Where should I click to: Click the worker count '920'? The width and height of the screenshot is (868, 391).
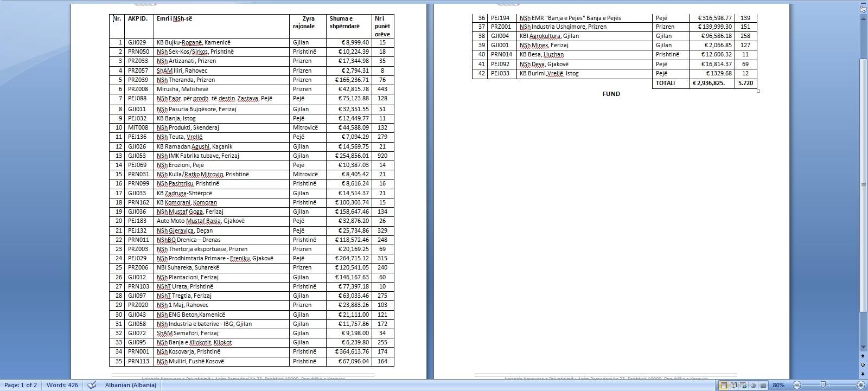point(382,156)
